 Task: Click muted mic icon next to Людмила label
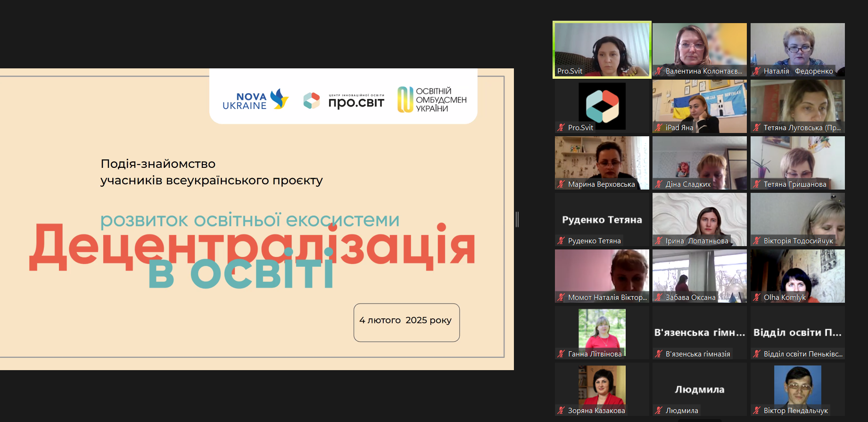[x=659, y=411]
